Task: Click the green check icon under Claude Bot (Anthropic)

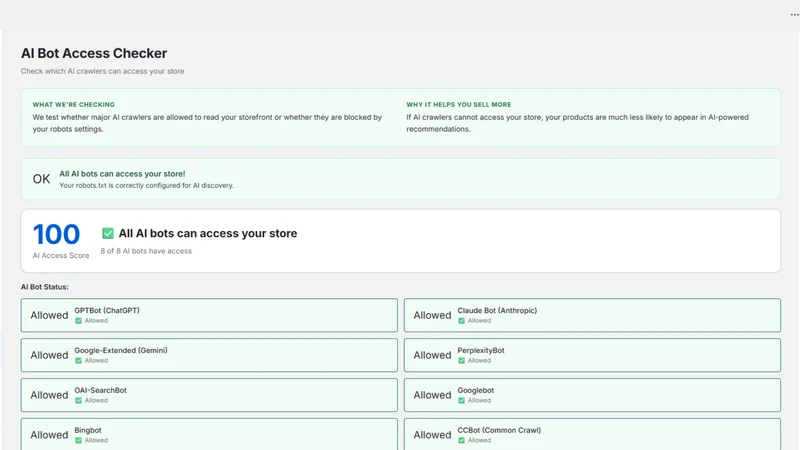Action: point(461,321)
